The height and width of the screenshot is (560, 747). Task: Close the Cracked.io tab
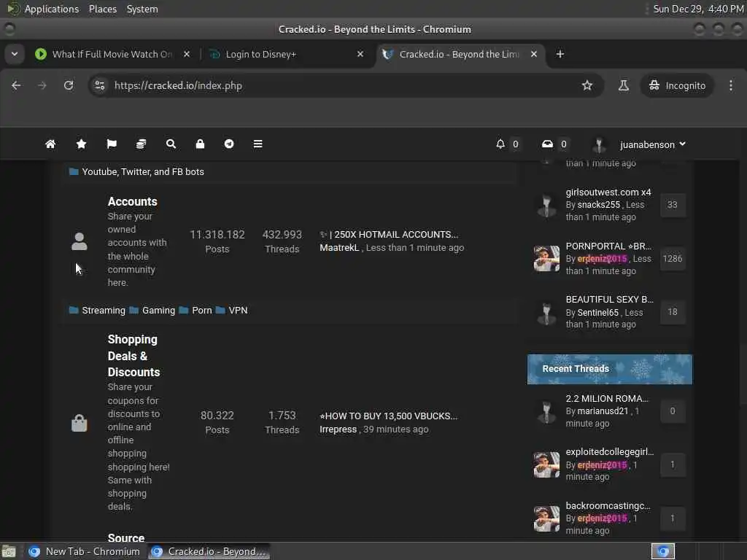point(534,54)
